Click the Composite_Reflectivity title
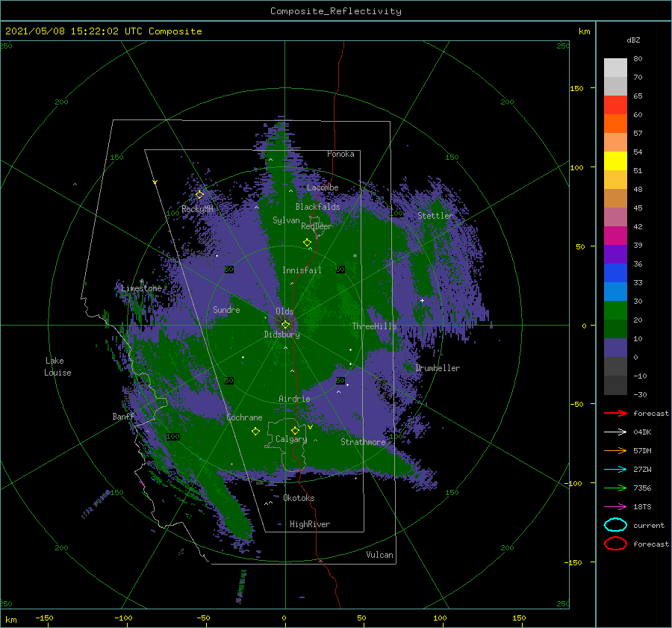 click(335, 11)
